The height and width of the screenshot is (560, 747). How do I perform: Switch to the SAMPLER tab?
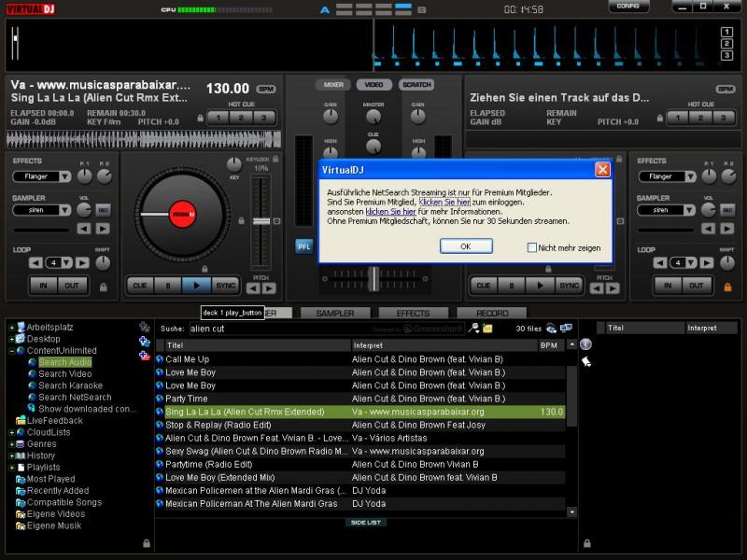click(334, 314)
